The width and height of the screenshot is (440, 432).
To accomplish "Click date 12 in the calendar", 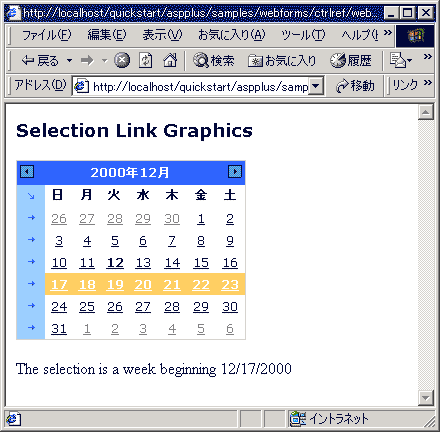I will 115,263.
